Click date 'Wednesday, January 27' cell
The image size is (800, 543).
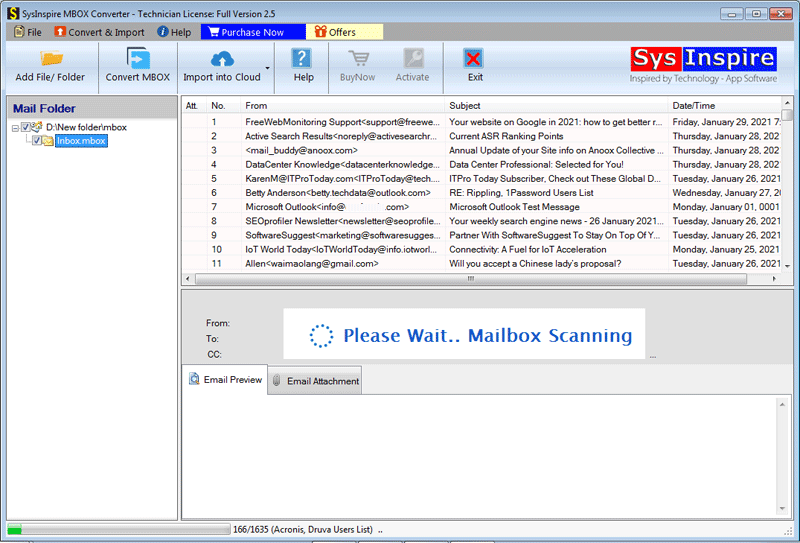coord(726,193)
